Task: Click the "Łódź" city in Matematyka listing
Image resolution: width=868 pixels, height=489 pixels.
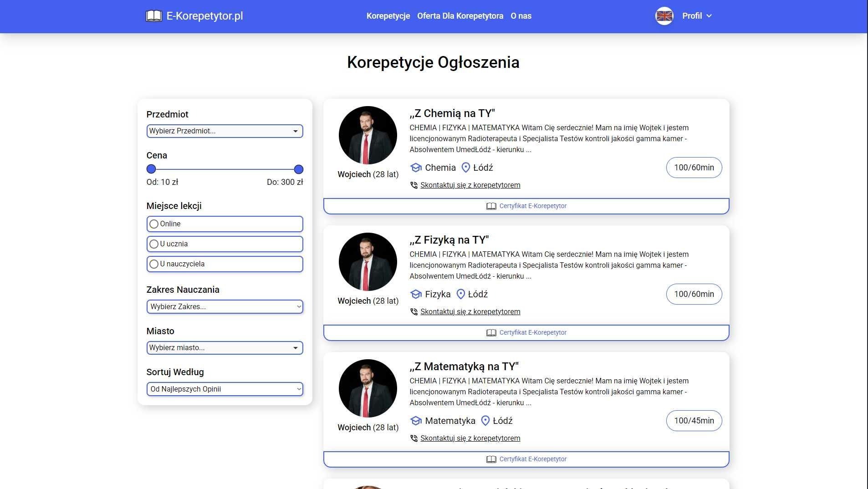Action: [503, 421]
